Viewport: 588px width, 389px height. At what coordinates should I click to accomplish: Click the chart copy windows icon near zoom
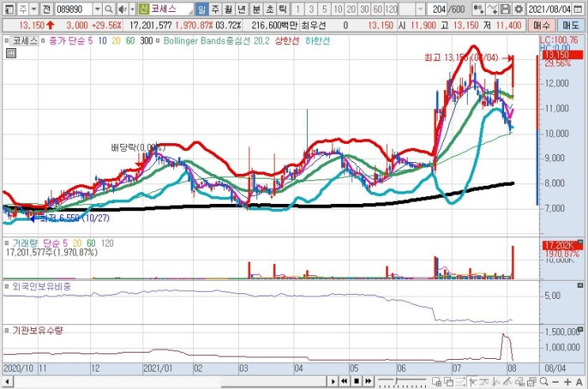coord(532,382)
